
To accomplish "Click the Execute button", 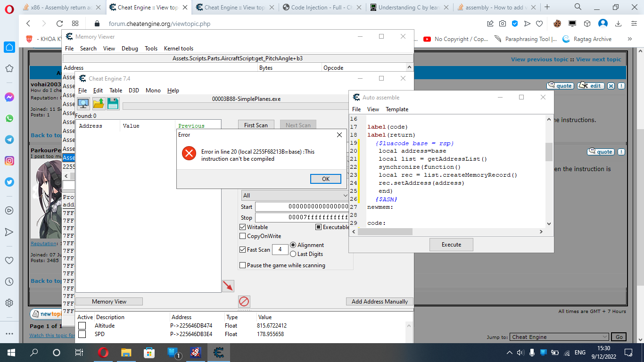I will (x=451, y=245).
